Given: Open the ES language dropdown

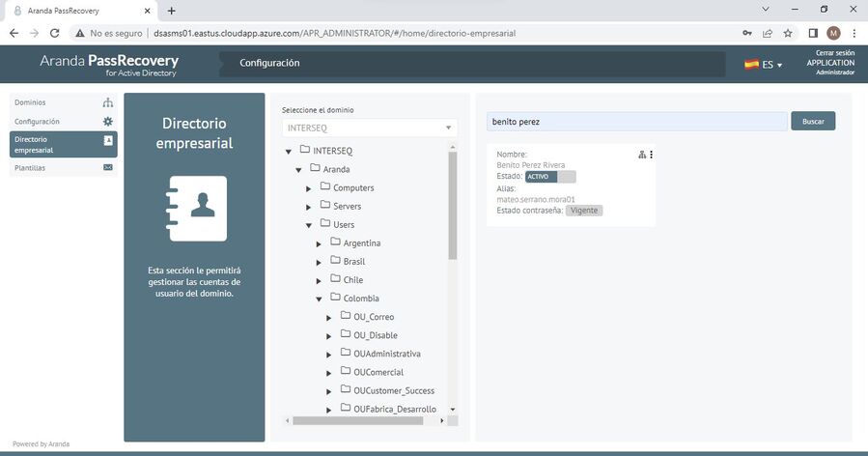Looking at the screenshot, I should [x=771, y=65].
